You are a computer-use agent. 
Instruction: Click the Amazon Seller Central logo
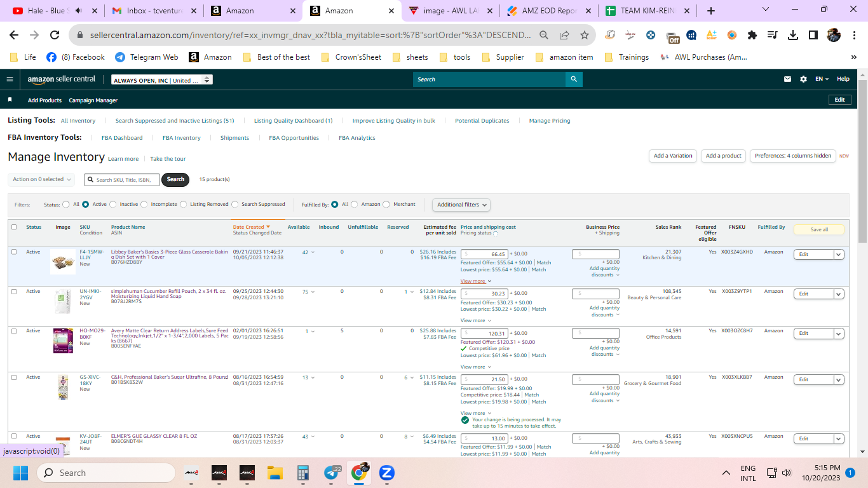(x=62, y=79)
